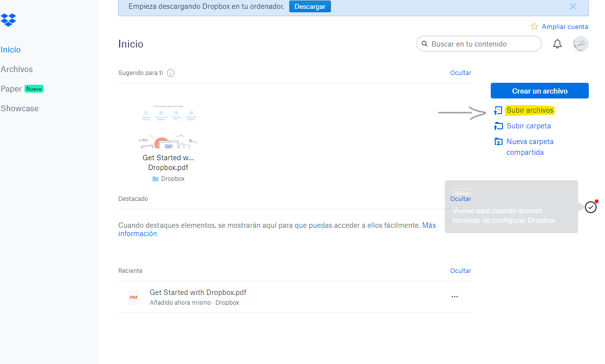Screen dimensions: 605x364
Task: Open Paper in the sidebar
Action: coord(11,89)
